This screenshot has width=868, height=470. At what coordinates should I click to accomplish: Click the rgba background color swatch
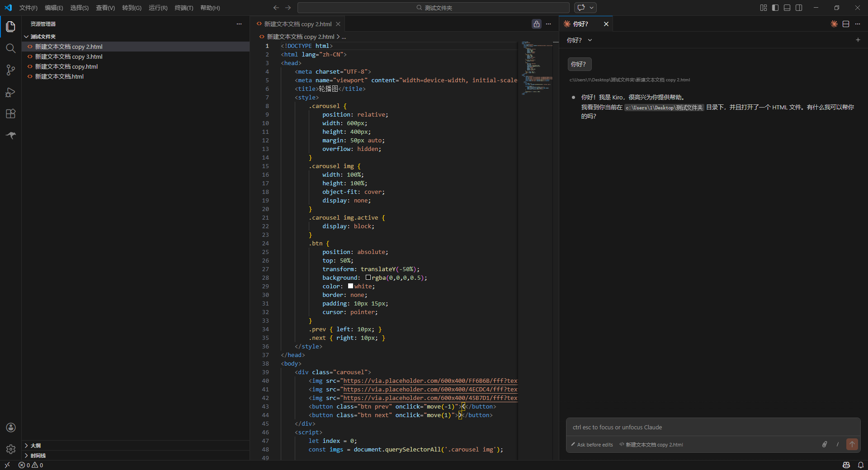point(368,277)
